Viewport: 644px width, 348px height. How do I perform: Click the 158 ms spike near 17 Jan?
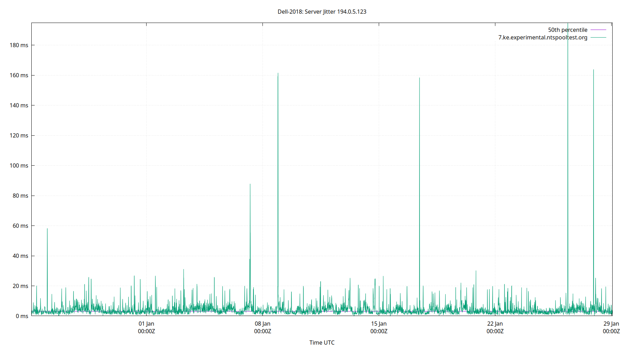click(419, 79)
